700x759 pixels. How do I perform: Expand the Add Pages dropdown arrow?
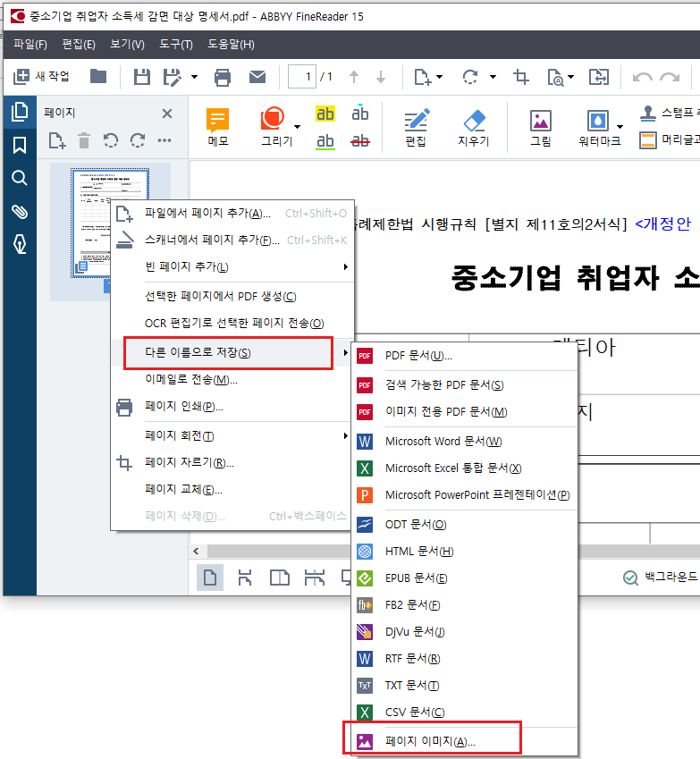tap(439, 77)
